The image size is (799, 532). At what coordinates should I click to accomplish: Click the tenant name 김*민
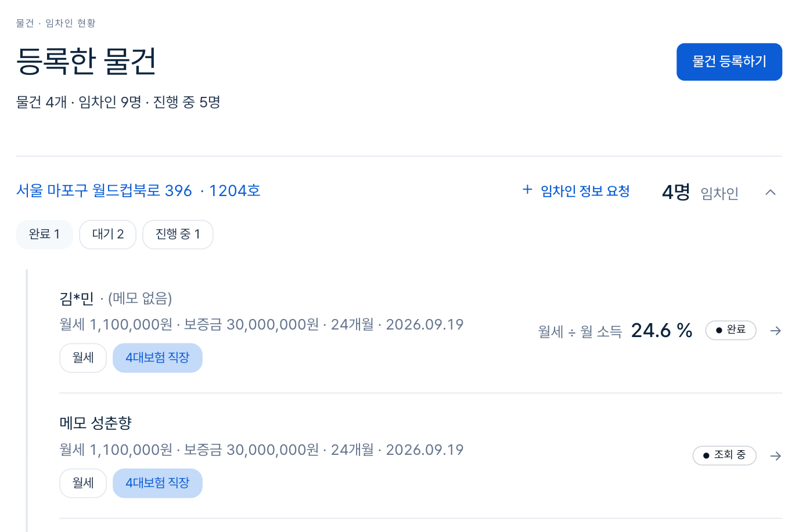click(x=77, y=299)
